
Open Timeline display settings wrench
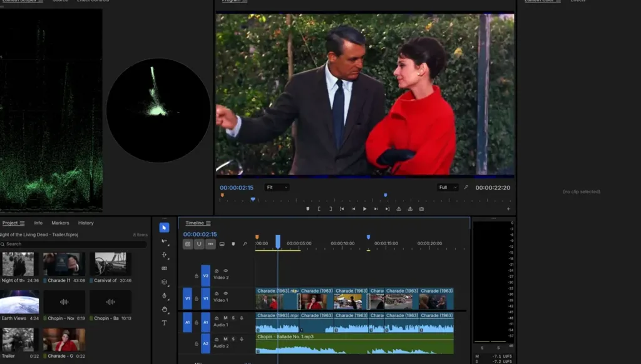tap(245, 244)
